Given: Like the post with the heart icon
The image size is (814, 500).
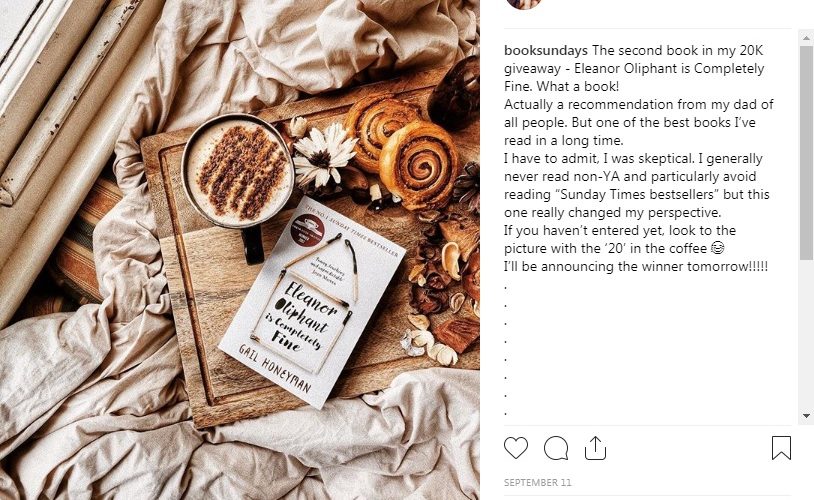Looking at the screenshot, I should click(x=515, y=448).
